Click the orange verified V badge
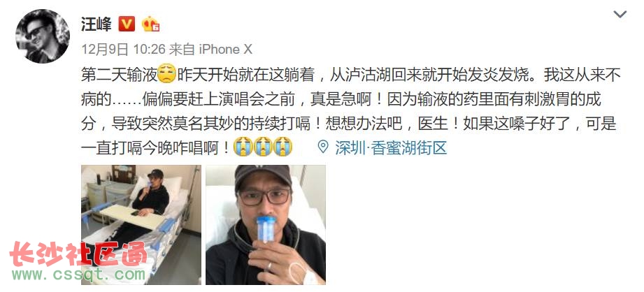Image resolution: width=644 pixels, height=292 pixels. [127, 24]
